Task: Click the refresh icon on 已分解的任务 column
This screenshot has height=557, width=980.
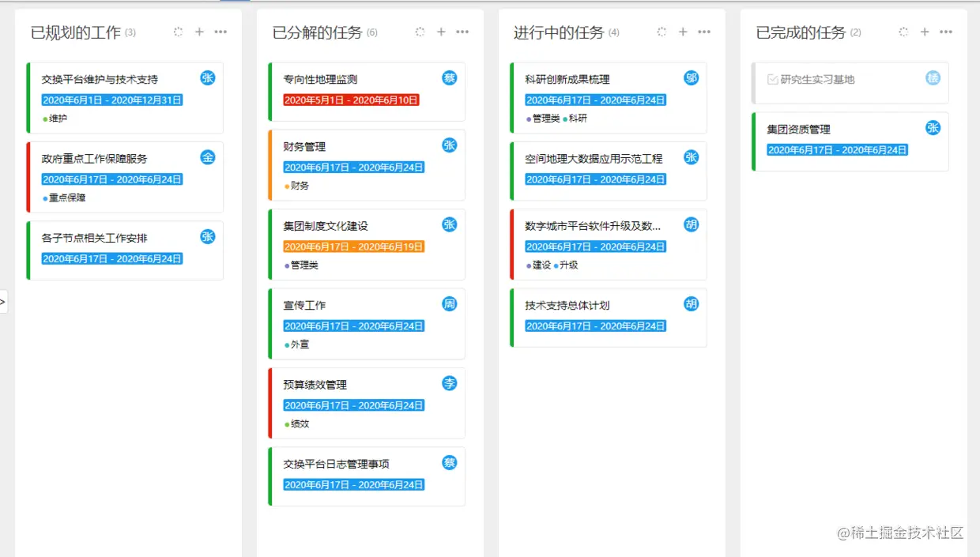Action: click(420, 32)
